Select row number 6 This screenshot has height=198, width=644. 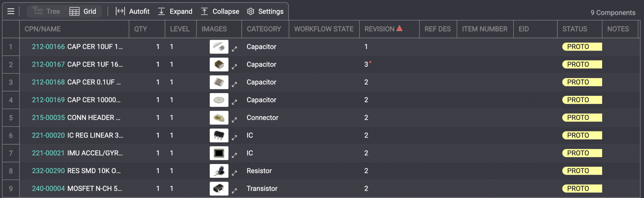(11, 135)
